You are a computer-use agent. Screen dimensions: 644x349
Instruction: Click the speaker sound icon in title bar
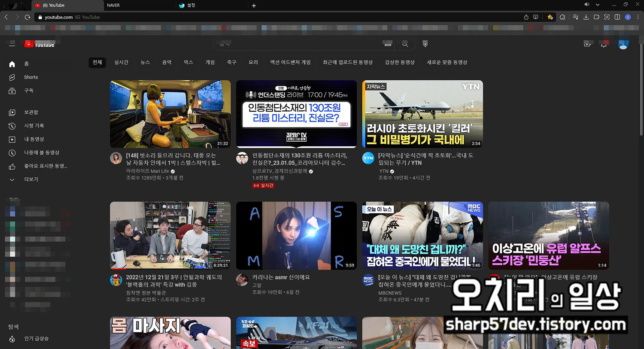tap(586, 5)
